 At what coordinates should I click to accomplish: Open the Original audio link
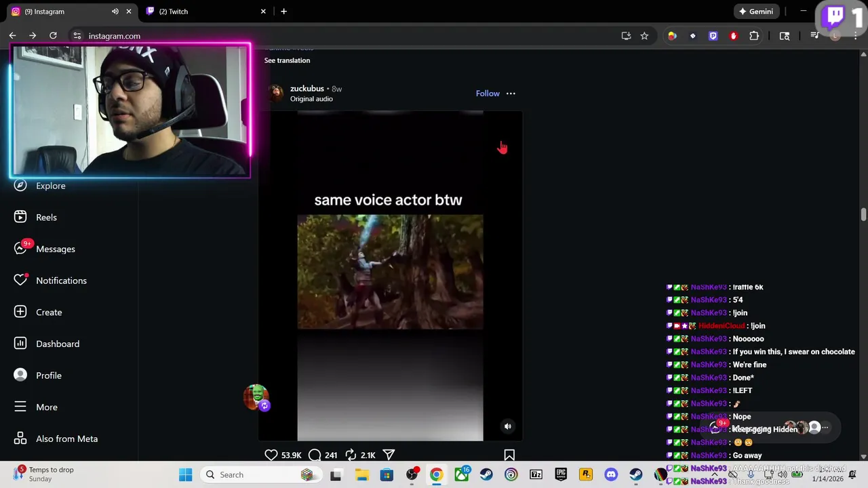[x=311, y=99]
